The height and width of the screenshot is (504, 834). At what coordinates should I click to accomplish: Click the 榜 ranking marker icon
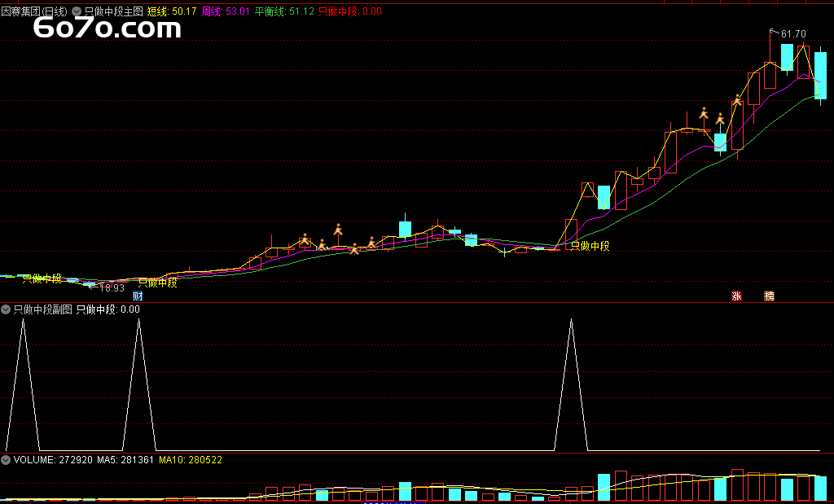click(769, 296)
